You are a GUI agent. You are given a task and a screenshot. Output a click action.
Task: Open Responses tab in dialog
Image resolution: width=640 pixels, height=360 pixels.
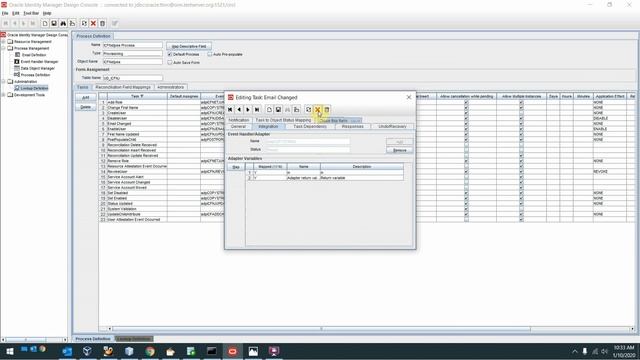click(x=353, y=127)
